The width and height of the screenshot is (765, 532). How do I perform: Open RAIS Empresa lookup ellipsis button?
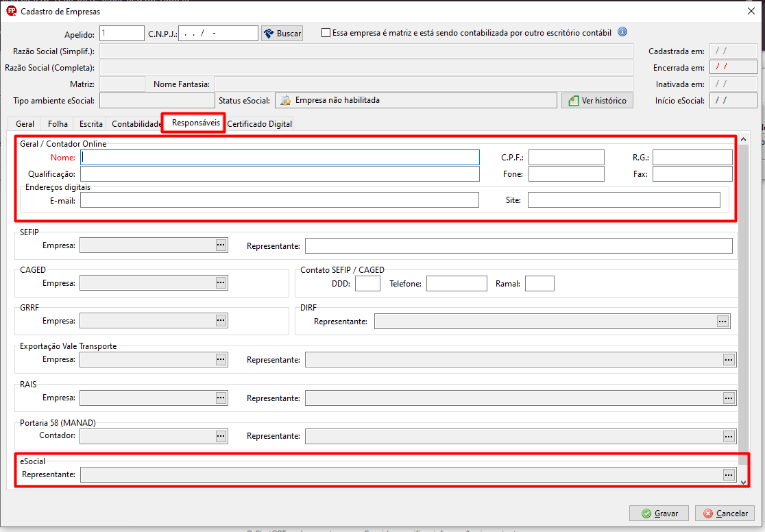pos(221,398)
